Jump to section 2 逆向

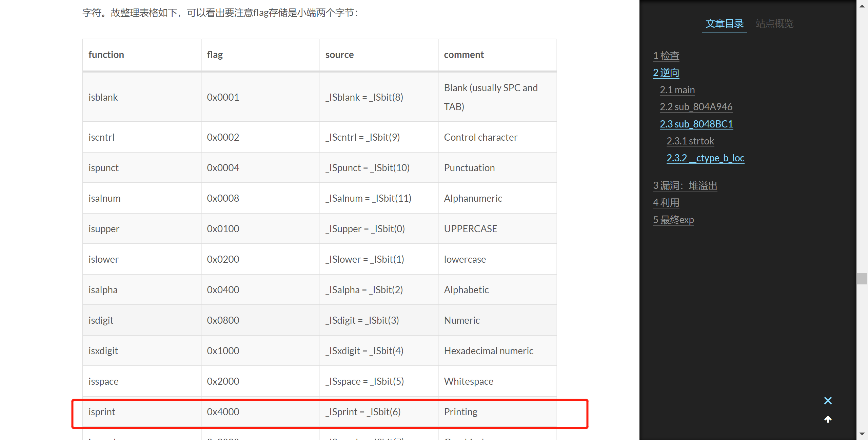click(666, 73)
